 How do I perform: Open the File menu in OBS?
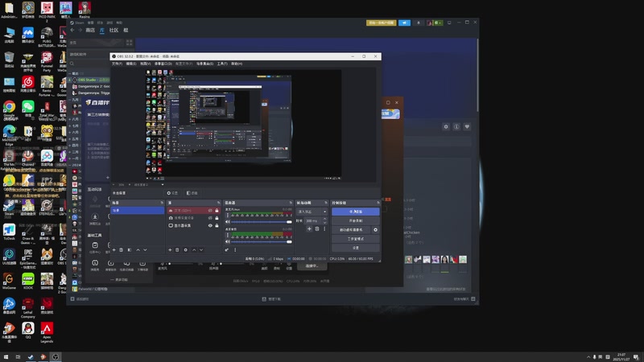(x=117, y=64)
